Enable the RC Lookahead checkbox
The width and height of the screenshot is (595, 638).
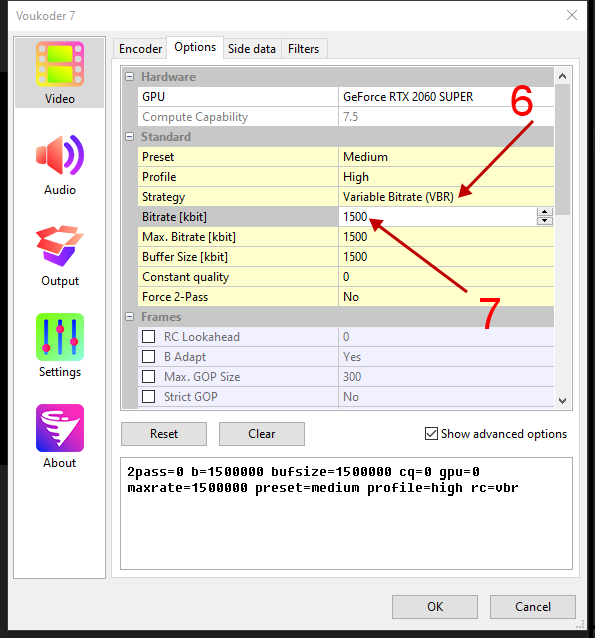point(149,336)
